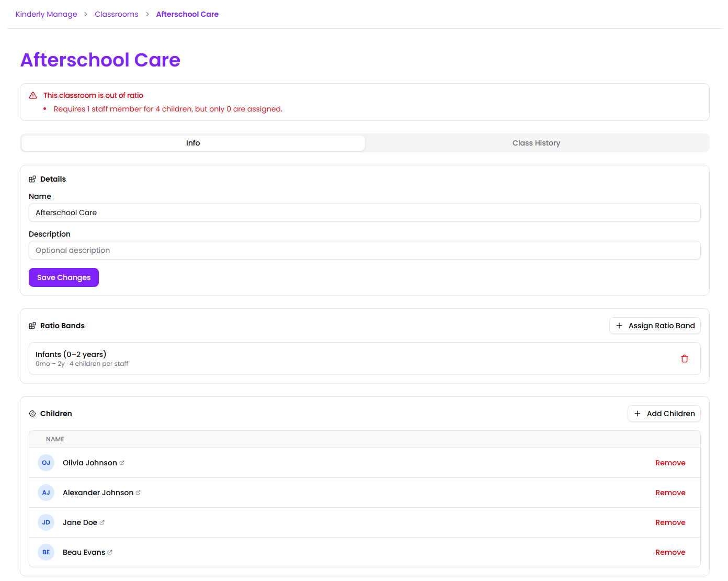Click the 'This classroom is out of ratio' message
Viewport: 728px width, 581px height.
tap(93, 95)
